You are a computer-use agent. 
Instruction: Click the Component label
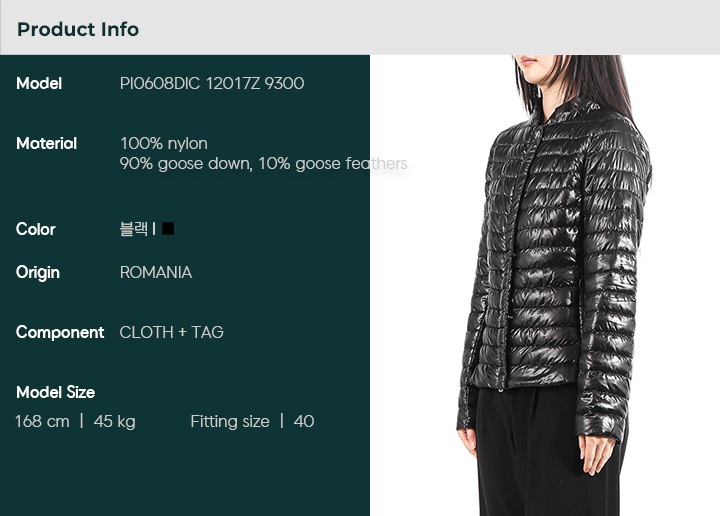pyautogui.click(x=60, y=332)
